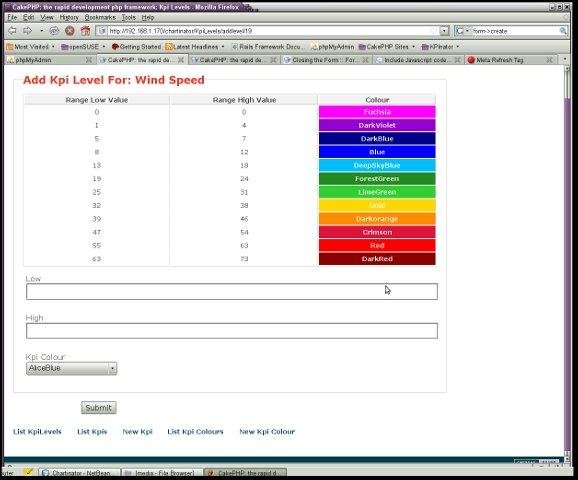Click the DarkBlue colour swatch
This screenshot has width=578, height=480.
pyautogui.click(x=377, y=139)
